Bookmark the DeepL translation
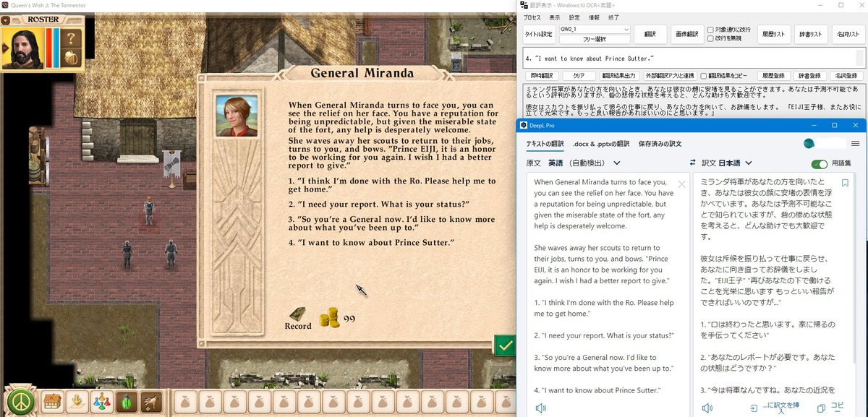Viewport: 868px width, 417px height. tap(845, 184)
